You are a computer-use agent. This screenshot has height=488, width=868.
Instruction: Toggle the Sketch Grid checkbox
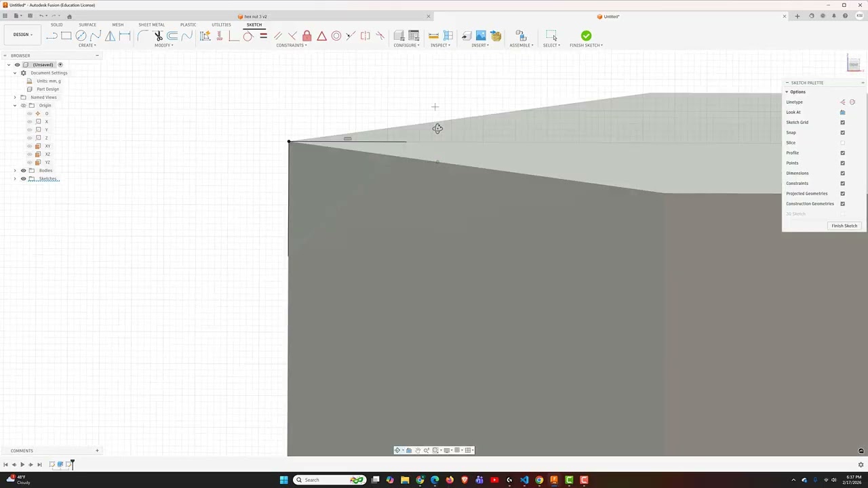tap(843, 123)
